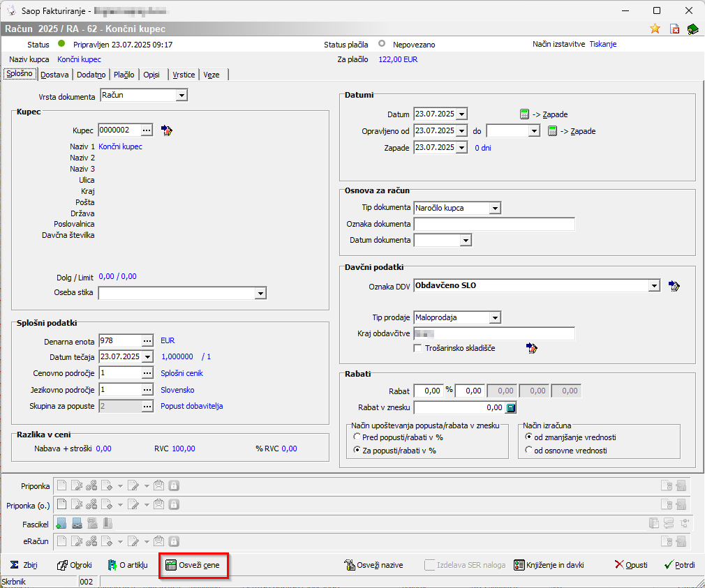Open the 'do' date dropdown
The image size is (705, 588).
coord(534,130)
